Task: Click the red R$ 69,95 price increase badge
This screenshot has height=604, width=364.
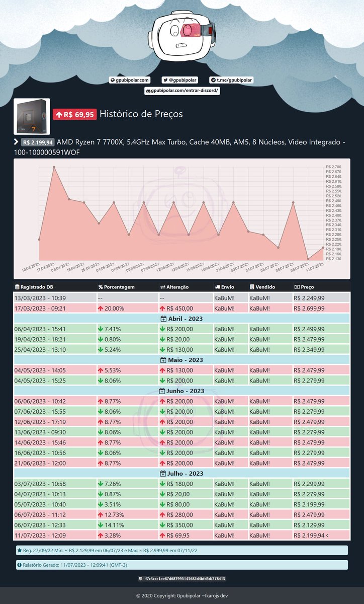Action: pos(74,115)
